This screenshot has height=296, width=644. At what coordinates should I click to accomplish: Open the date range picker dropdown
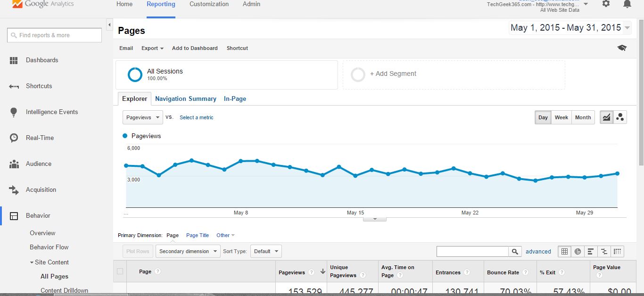pyautogui.click(x=570, y=28)
